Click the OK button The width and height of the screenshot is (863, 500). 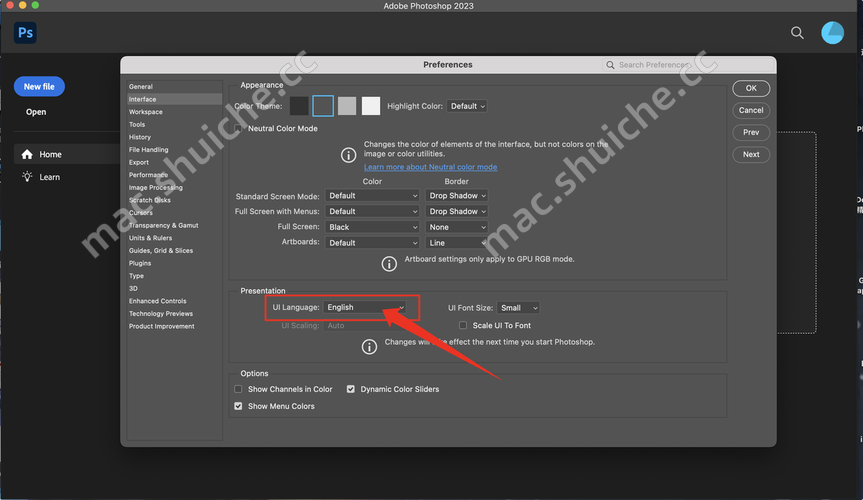pyautogui.click(x=751, y=89)
